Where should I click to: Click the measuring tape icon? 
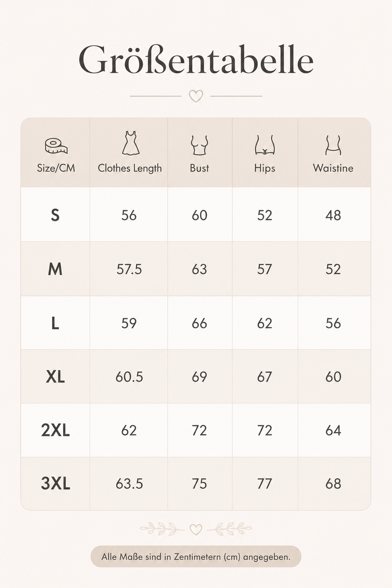pos(56,145)
